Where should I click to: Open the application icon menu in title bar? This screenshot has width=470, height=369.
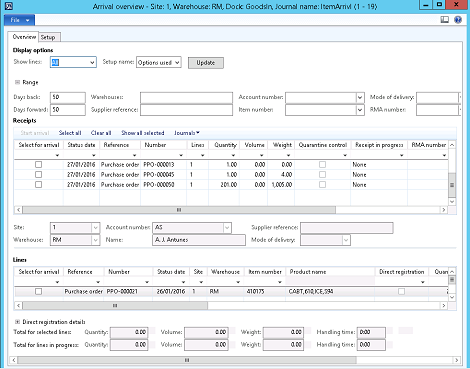click(x=9, y=6)
